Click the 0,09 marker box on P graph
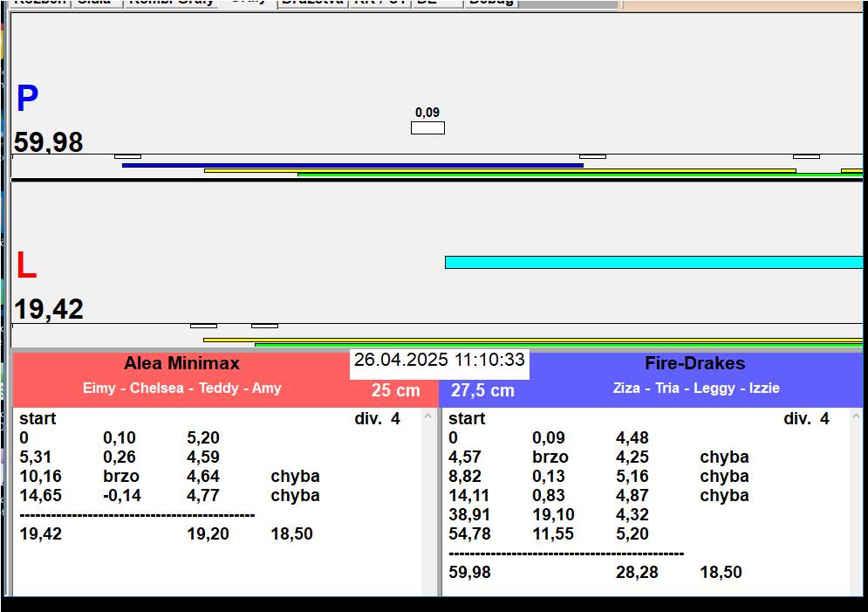Screen dimensions: 868x612 pyautogui.click(x=427, y=127)
